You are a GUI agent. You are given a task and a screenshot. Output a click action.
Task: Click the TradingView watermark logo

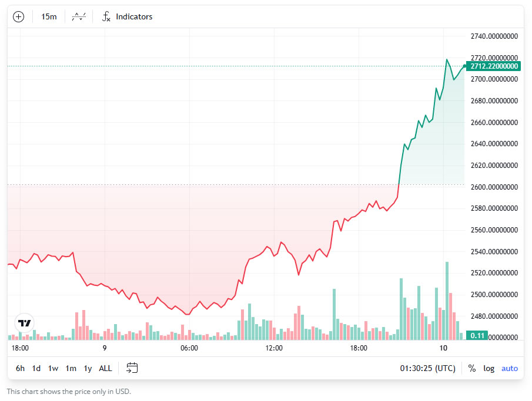[x=24, y=323]
